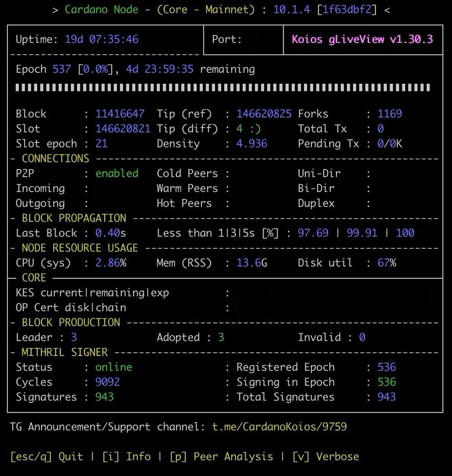Click the remaining time 4d 23:59:35
The height and width of the screenshot is (476, 452).
[159, 69]
